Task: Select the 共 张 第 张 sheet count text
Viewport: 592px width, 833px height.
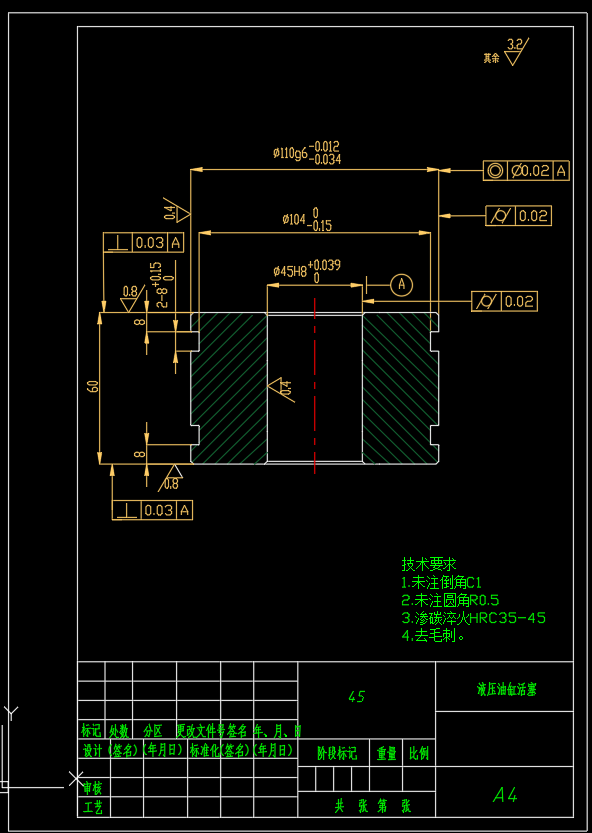Action: pyautogui.click(x=373, y=806)
